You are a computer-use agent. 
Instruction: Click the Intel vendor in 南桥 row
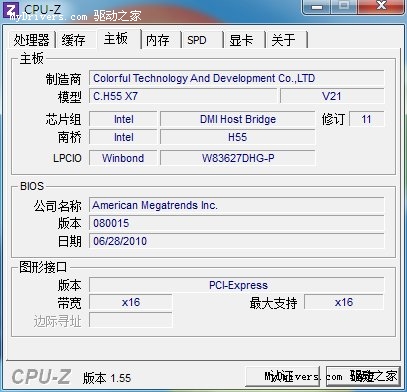coord(123,137)
